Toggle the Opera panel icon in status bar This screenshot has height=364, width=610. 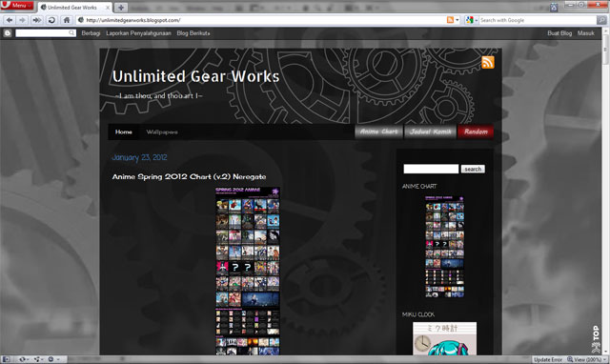pos(6,359)
